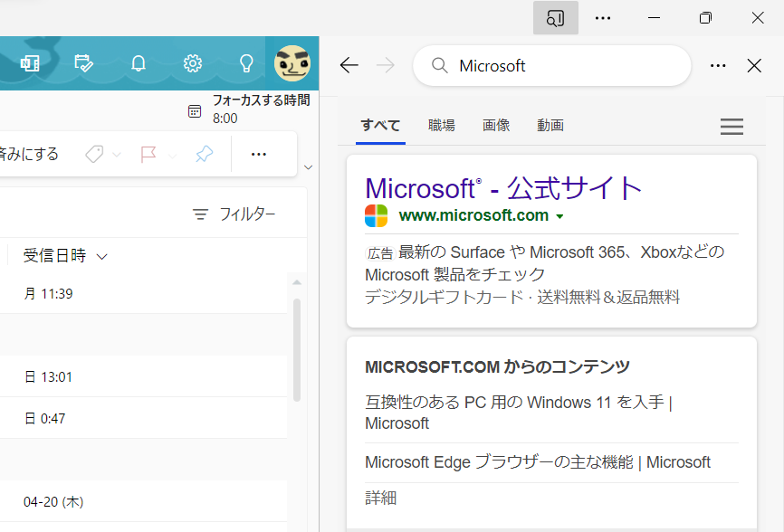Click the calendar icon beside フォーカスする時間
The image size is (784, 532).
195,111
